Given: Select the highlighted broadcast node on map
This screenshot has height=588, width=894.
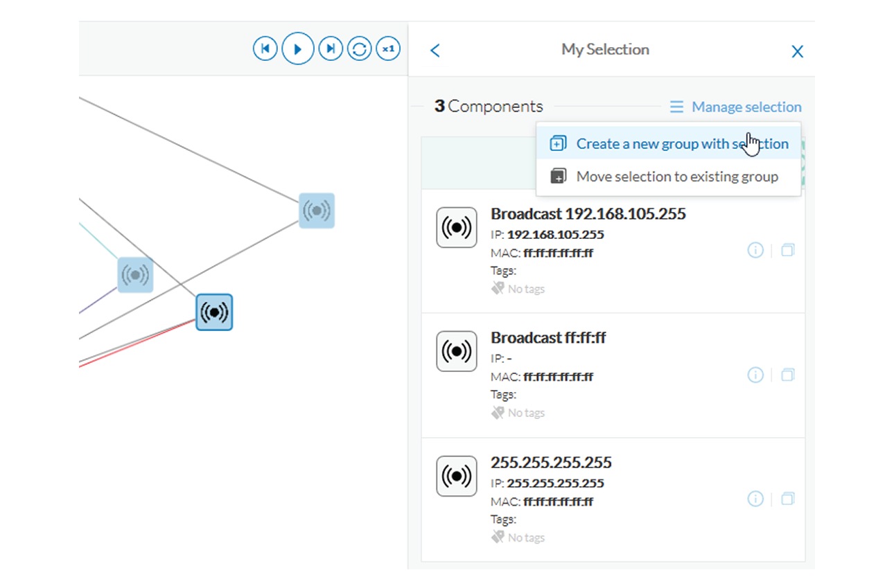Looking at the screenshot, I should click(214, 312).
